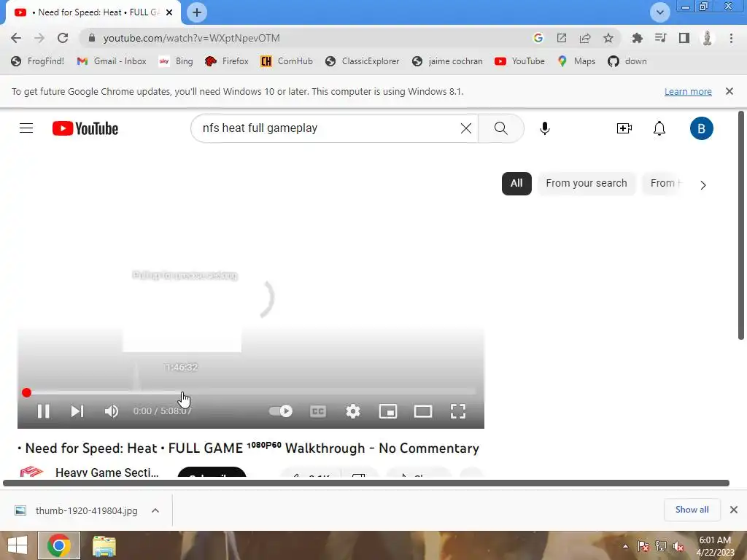
Task: Open media controls icon in toolbar
Action: pos(660,38)
